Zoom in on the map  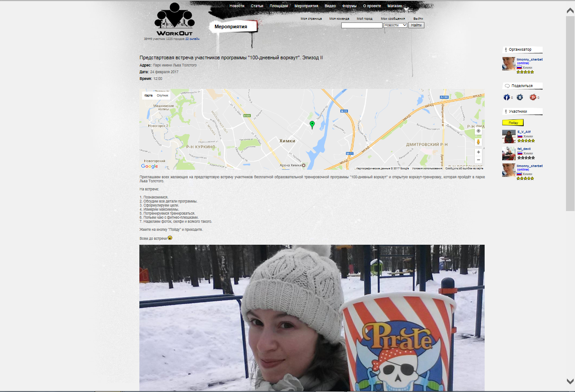coord(478,152)
